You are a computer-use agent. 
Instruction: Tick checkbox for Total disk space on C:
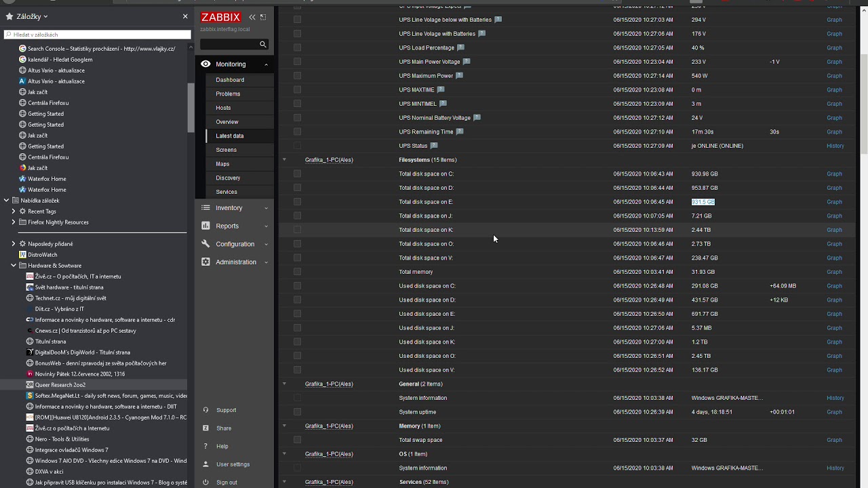tap(297, 174)
